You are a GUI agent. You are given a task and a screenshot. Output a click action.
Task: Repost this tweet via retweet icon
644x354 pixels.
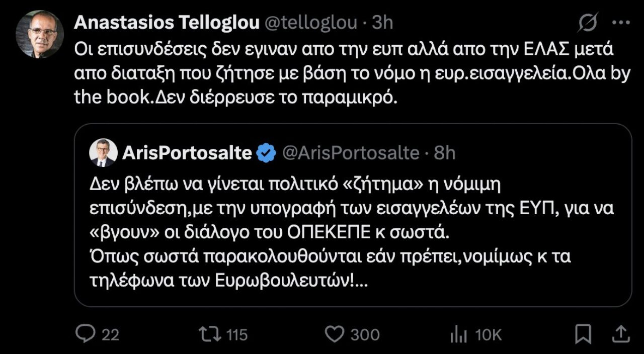pyautogui.click(x=206, y=334)
